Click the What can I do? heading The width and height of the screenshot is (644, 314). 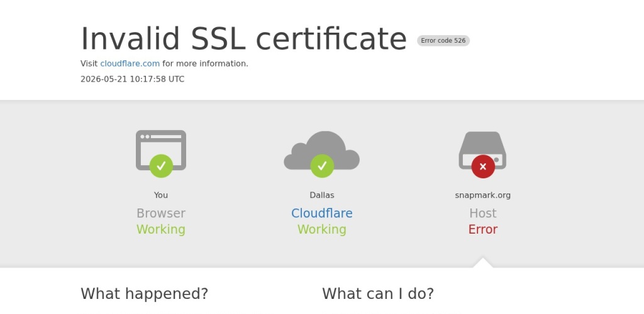click(x=378, y=293)
